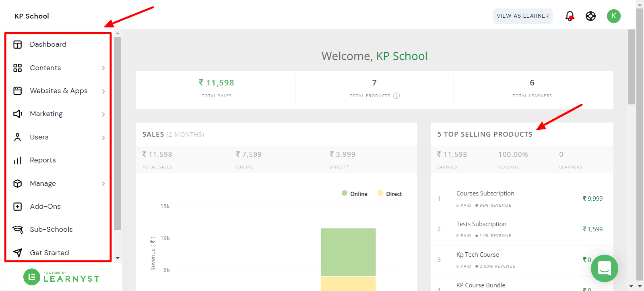
Task: Expand the Users submenu arrow
Action: [x=103, y=138]
